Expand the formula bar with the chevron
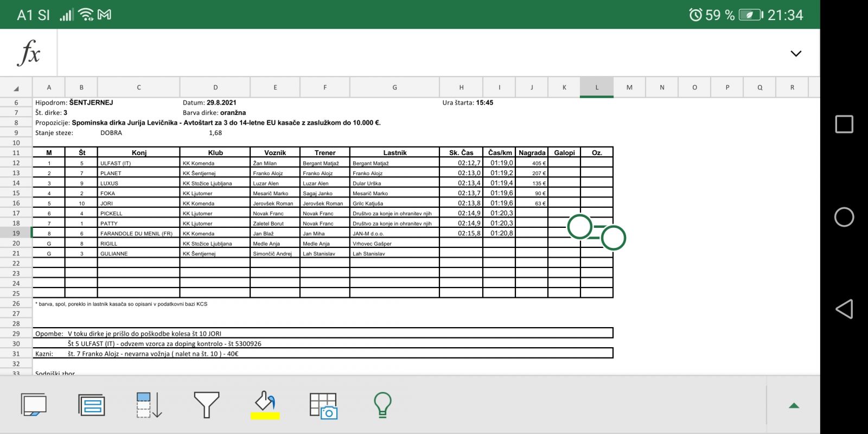 pyautogui.click(x=795, y=53)
